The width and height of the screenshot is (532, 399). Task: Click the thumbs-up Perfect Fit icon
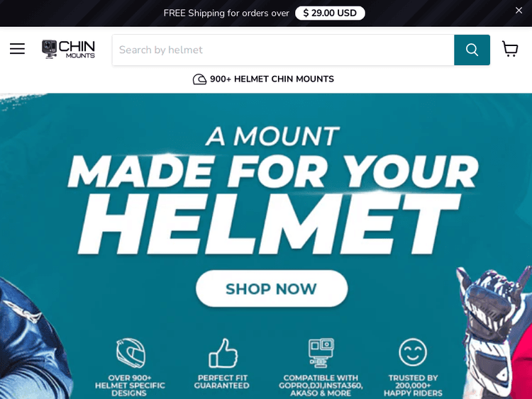[223, 353]
